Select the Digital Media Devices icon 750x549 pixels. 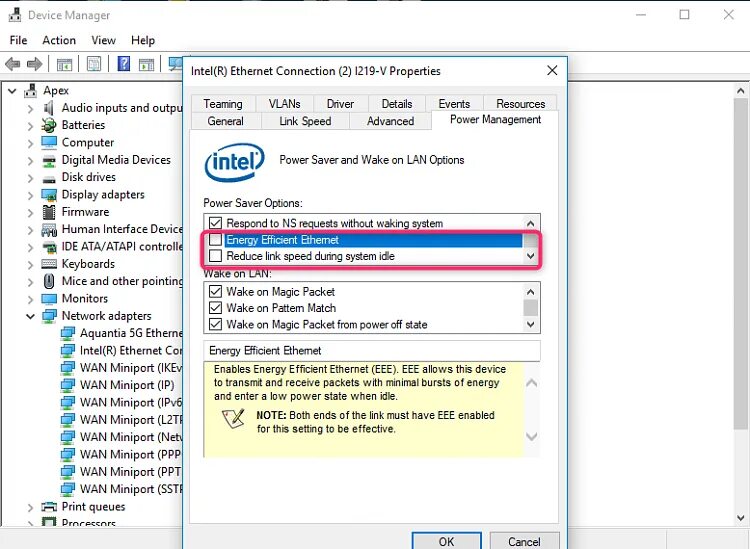point(49,160)
